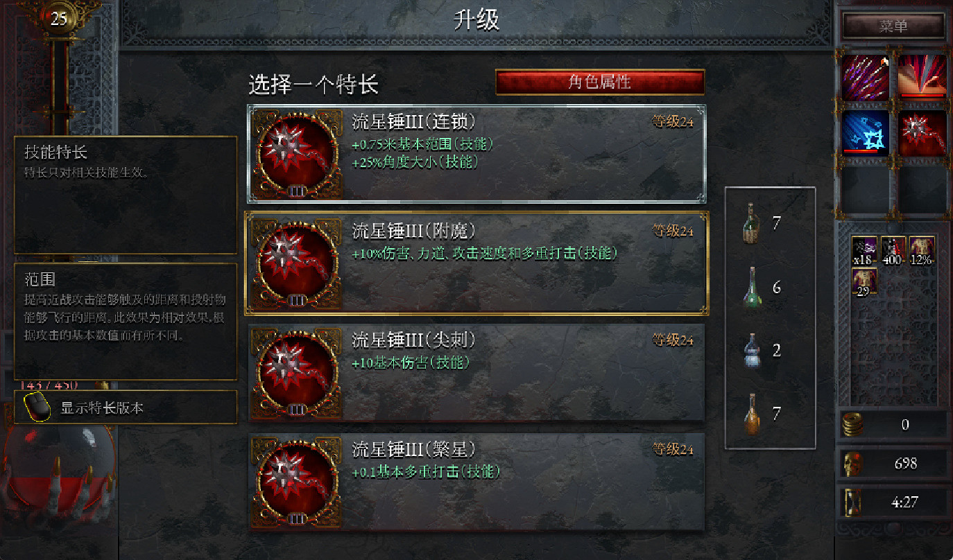The height and width of the screenshot is (560, 953).
Task: Select the purple arrow volley skill icon
Action: [866, 78]
